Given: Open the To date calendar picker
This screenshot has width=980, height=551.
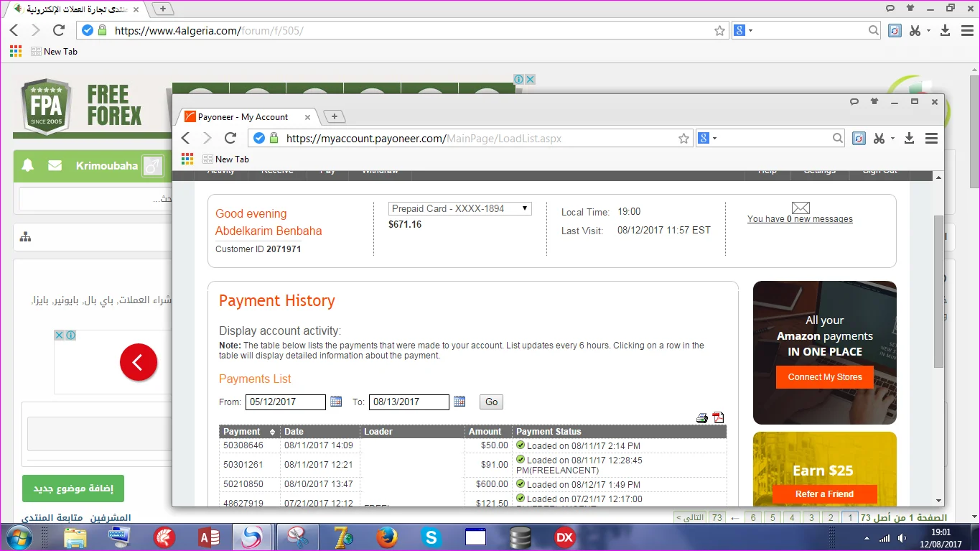Looking at the screenshot, I should 459,402.
